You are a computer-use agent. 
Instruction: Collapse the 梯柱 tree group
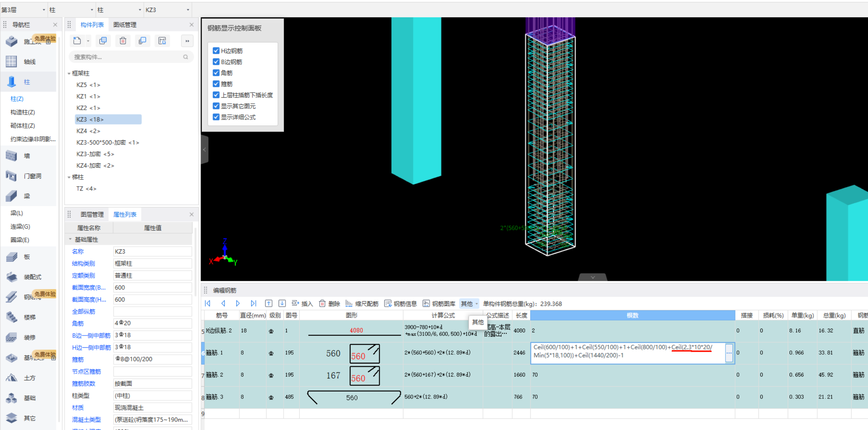click(x=69, y=177)
